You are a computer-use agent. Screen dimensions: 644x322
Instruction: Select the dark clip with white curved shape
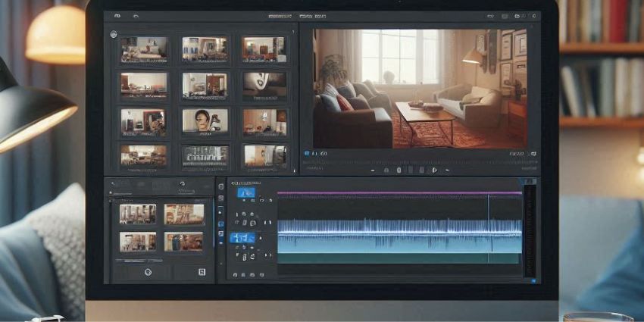[264, 85]
